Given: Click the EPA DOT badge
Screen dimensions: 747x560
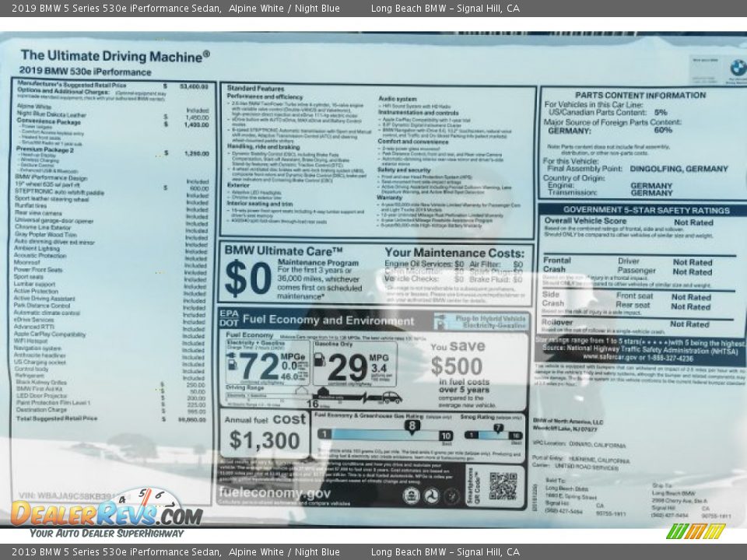Looking at the screenshot, I should (x=229, y=318).
